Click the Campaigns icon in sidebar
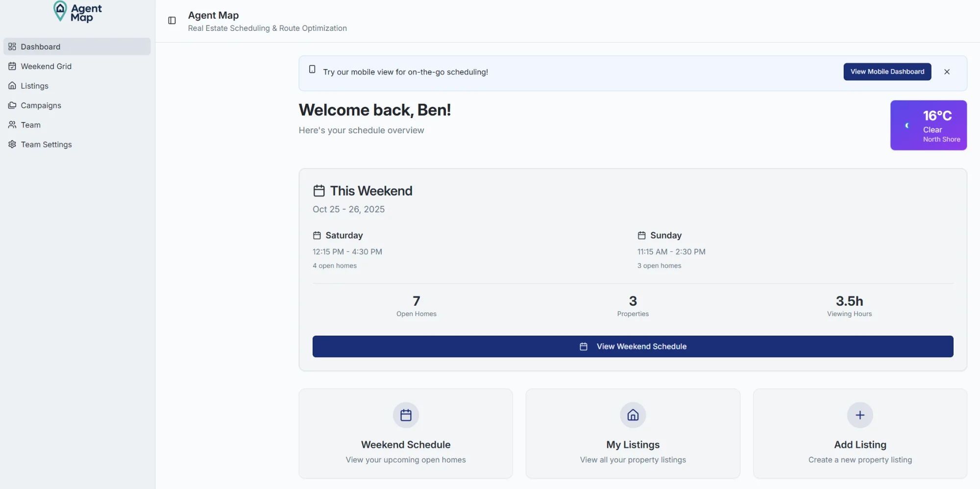The image size is (980, 489). tap(12, 105)
